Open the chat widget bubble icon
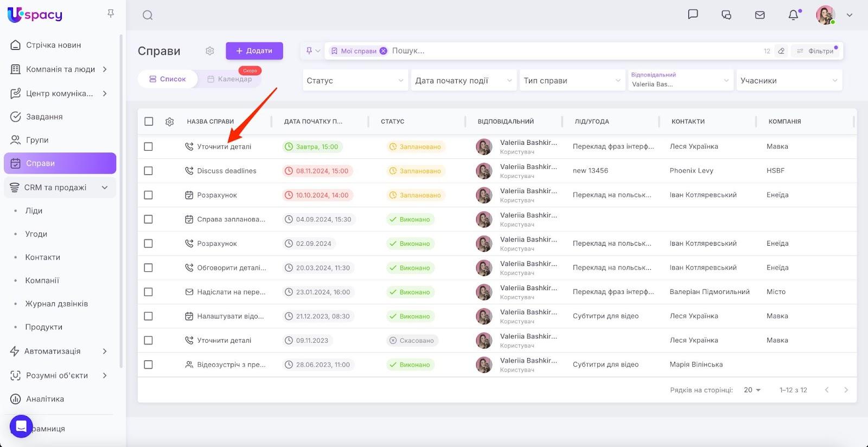Screen dimensions: 868x447 (21, 426)
